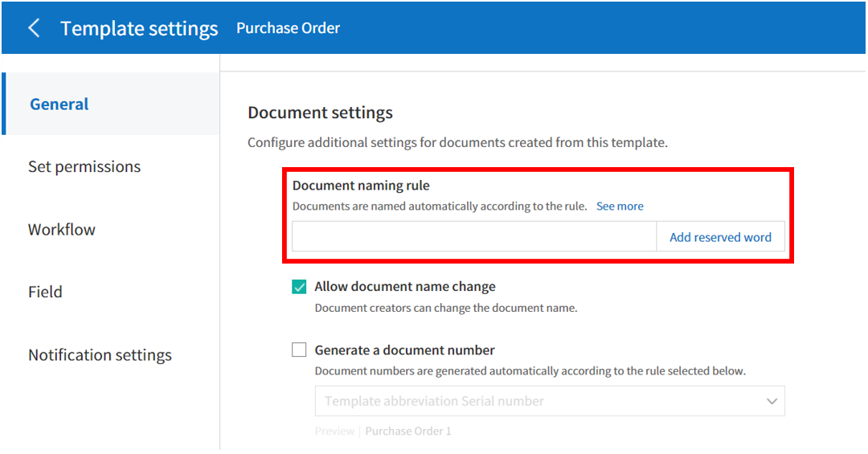
Task: Click the Generate a document number label
Action: click(404, 350)
